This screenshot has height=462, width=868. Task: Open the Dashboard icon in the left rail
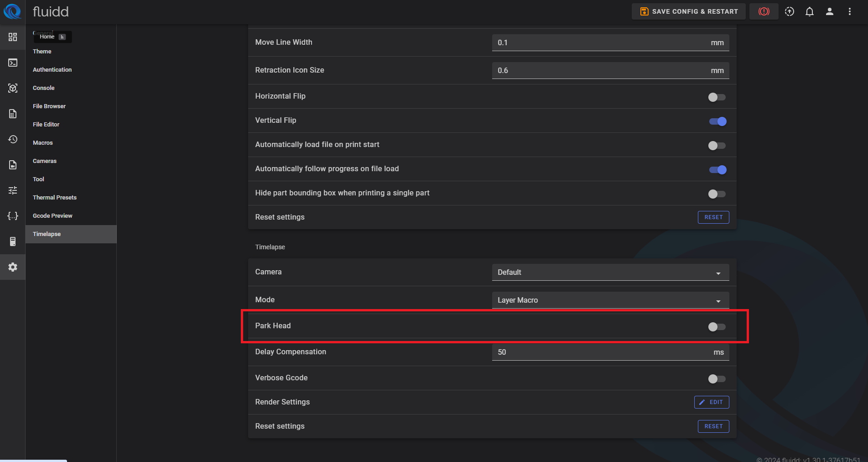[13, 37]
